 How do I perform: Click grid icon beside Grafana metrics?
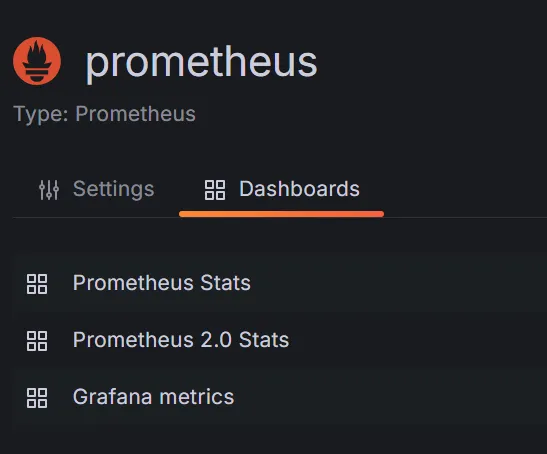37,398
